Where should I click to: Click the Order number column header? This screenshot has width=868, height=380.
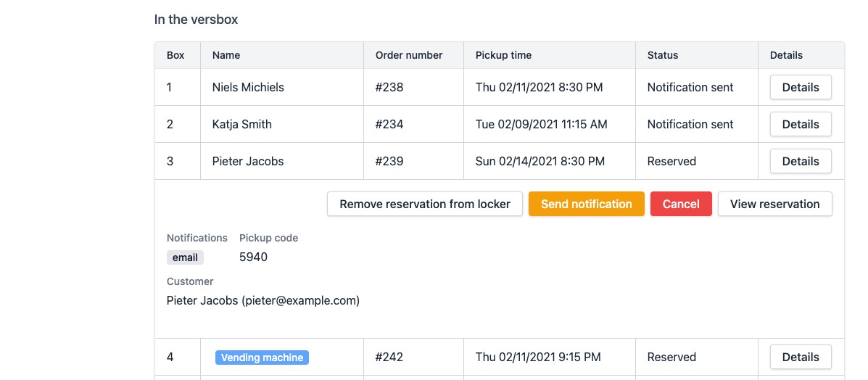(x=409, y=55)
